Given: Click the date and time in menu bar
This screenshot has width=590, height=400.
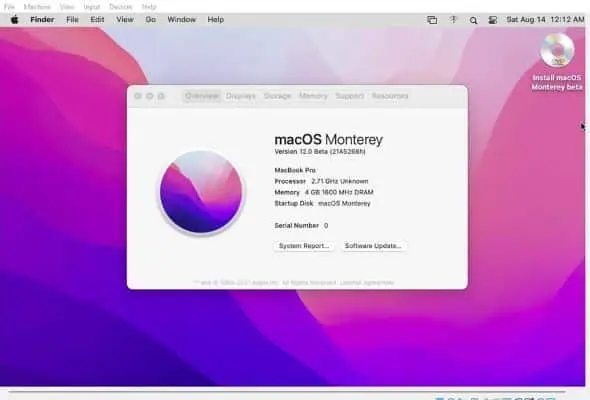Looking at the screenshot, I should pyautogui.click(x=545, y=20).
